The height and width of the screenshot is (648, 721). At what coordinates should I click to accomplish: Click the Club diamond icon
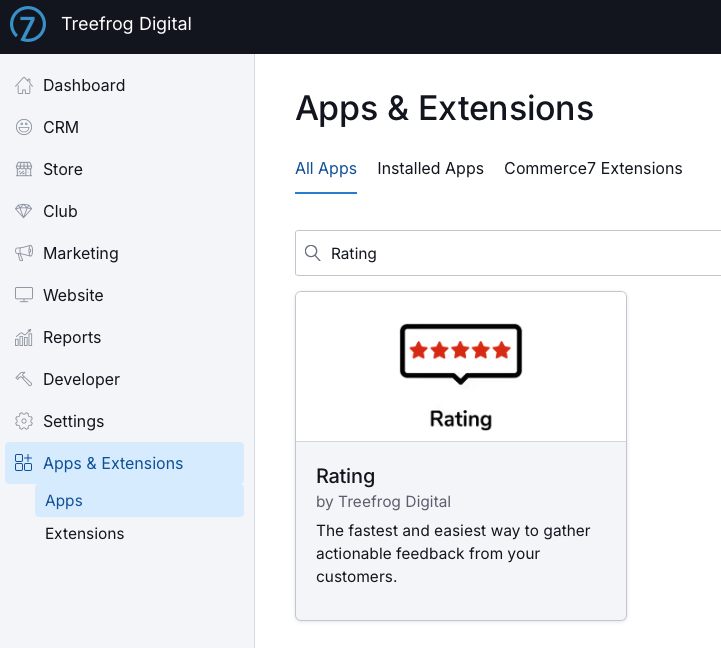point(24,211)
